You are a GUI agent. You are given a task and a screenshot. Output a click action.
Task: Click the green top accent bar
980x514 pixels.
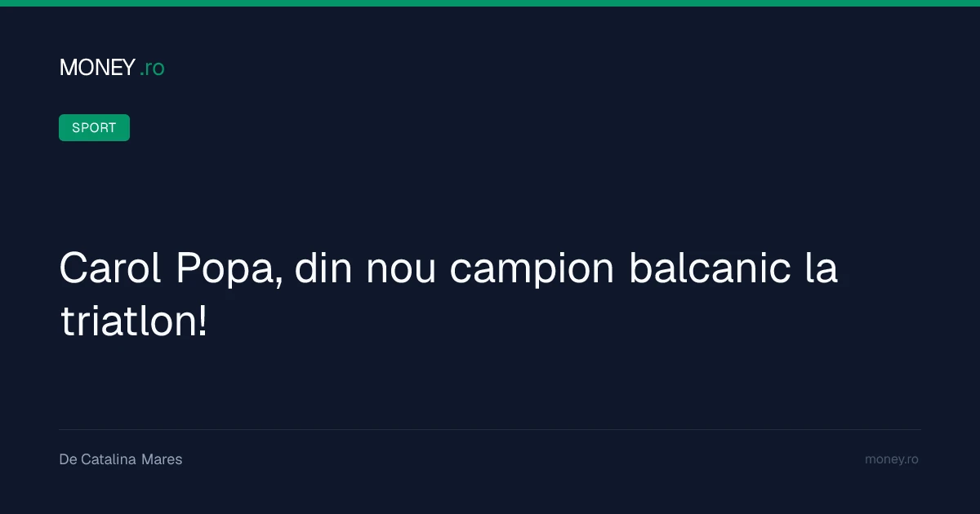pos(490,3)
